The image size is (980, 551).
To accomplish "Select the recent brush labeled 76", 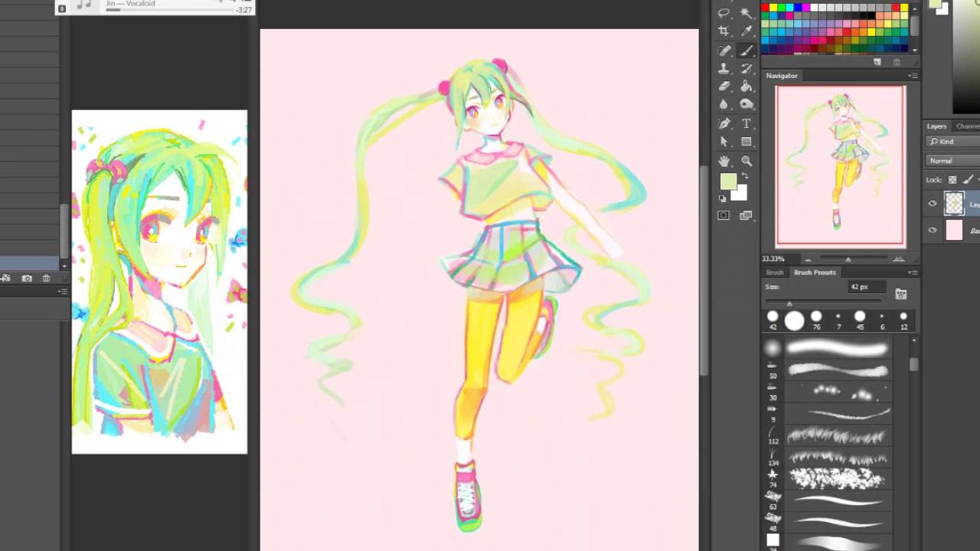I will [x=816, y=320].
